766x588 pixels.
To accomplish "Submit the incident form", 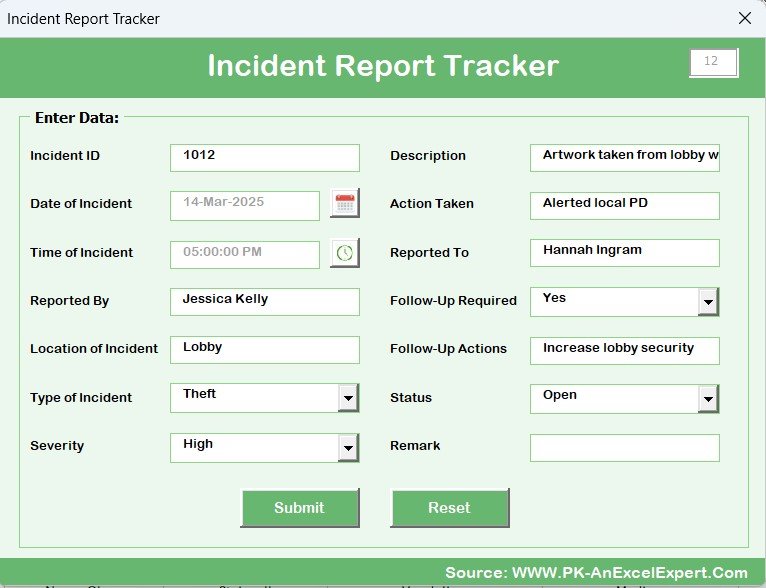I will click(300, 508).
